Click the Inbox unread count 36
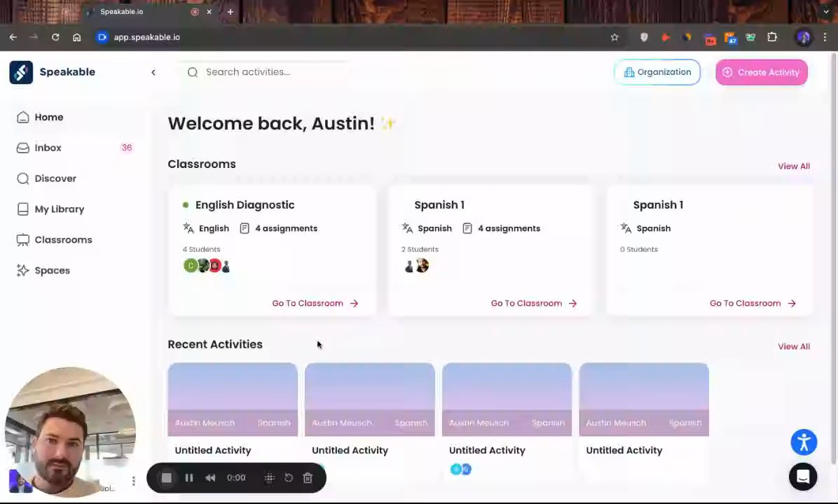This screenshot has width=838, height=504. tap(127, 148)
